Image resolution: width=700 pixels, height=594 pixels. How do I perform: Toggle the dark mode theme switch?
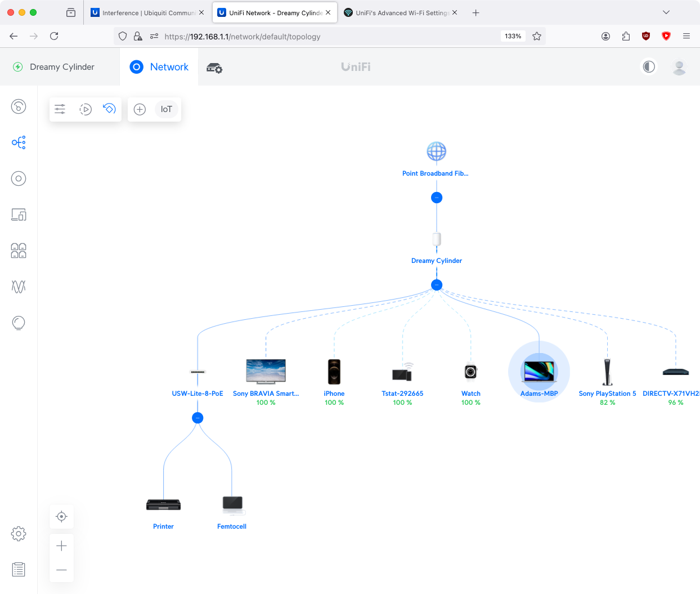649,67
